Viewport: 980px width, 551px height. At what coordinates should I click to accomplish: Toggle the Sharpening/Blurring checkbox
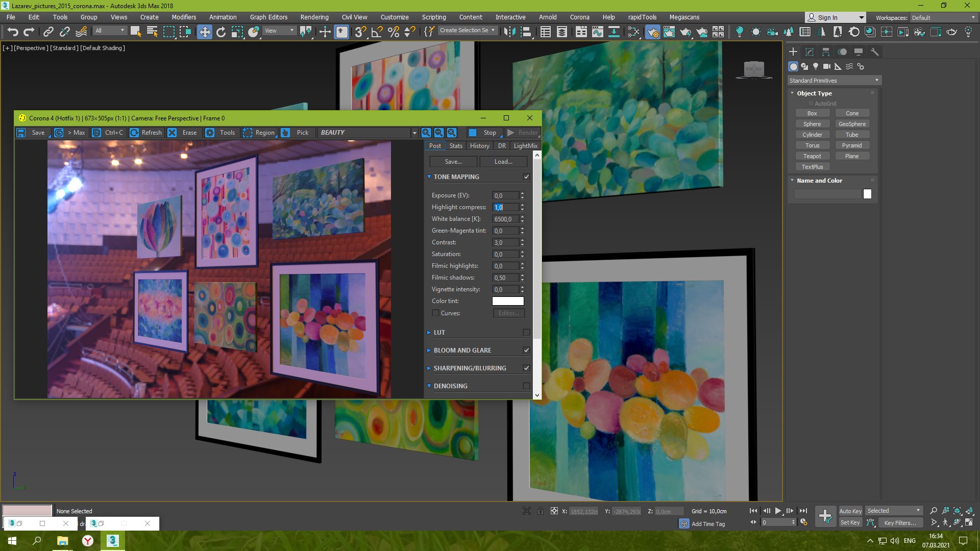[526, 368]
